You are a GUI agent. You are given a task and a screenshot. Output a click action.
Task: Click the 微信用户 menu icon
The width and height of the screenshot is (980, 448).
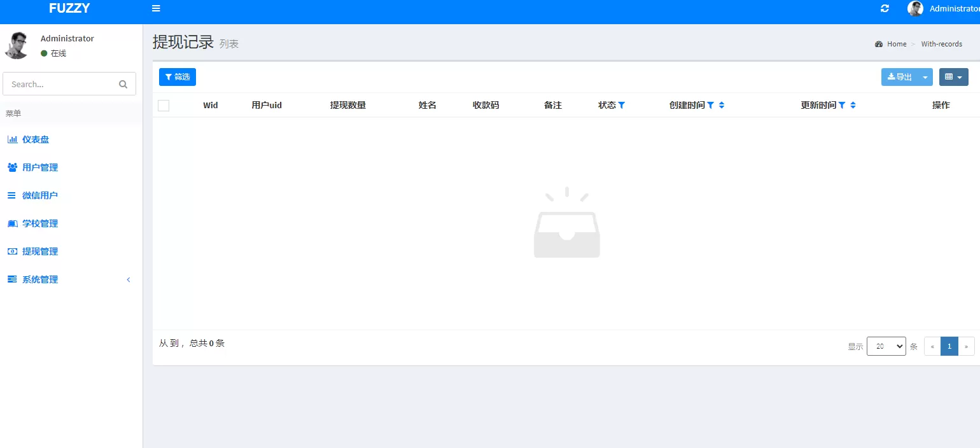pyautogui.click(x=11, y=195)
